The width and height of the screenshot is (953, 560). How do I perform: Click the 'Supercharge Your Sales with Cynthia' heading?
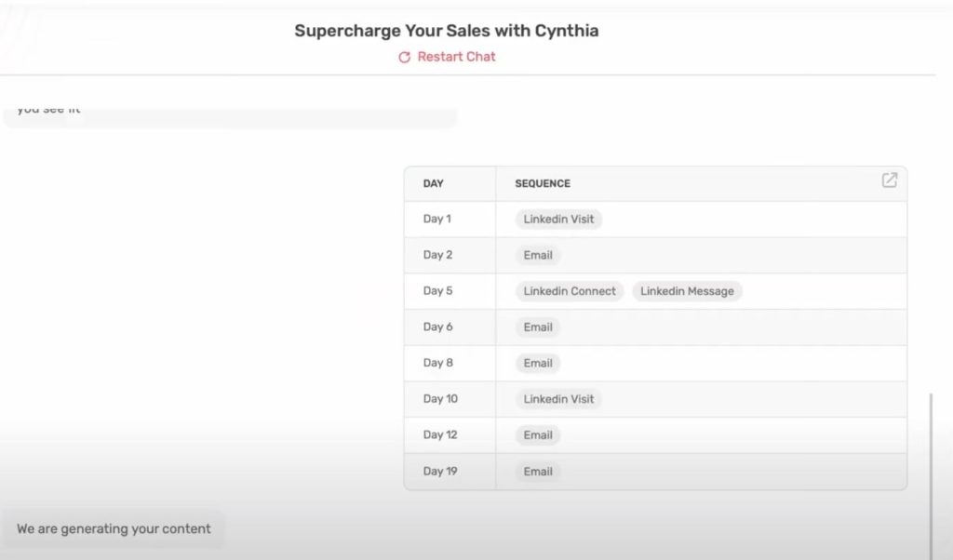click(x=447, y=31)
